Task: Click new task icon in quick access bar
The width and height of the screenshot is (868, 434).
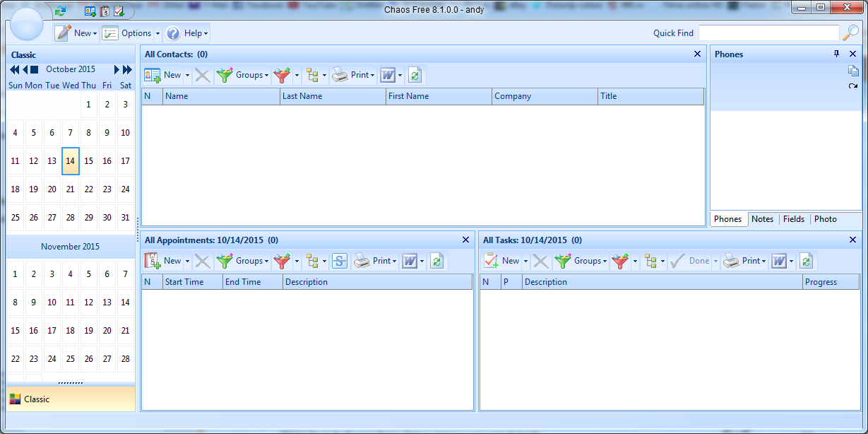Action: pyautogui.click(x=119, y=11)
